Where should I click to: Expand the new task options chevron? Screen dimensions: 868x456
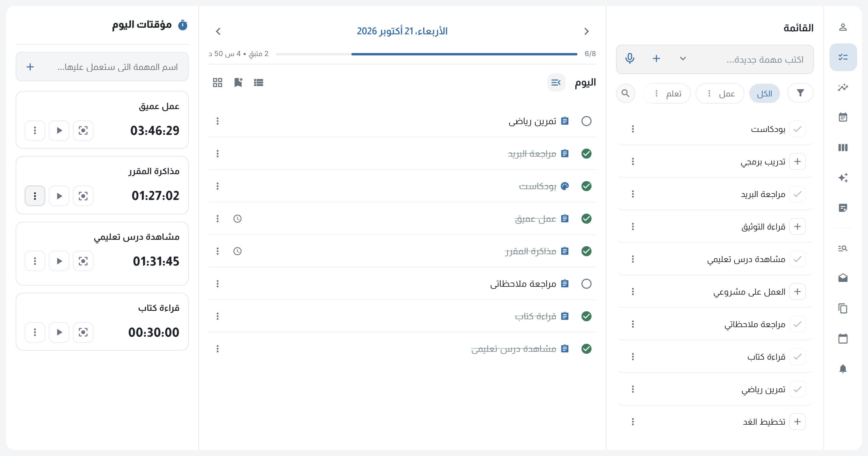pyautogui.click(x=683, y=59)
